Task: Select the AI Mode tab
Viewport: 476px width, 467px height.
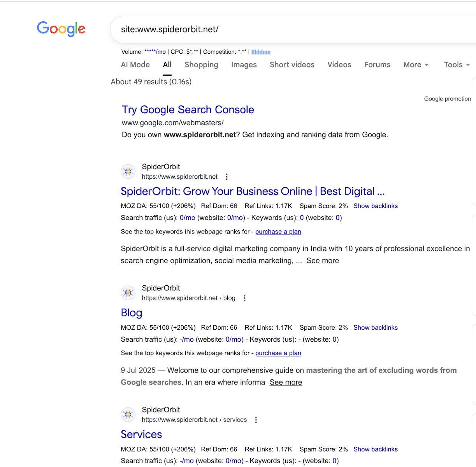Action: tap(135, 65)
